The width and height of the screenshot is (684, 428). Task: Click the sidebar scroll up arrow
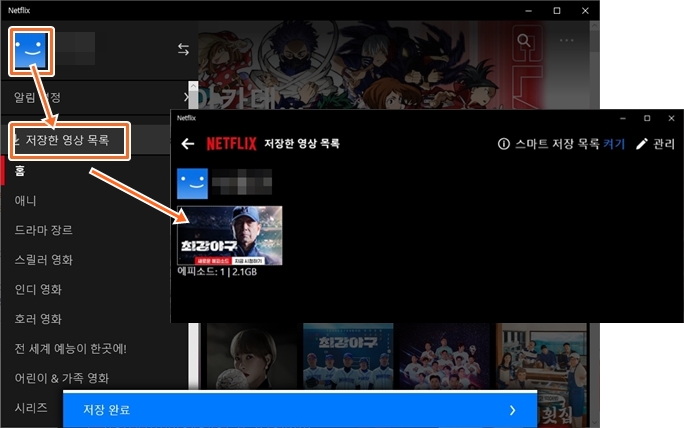[x=193, y=86]
